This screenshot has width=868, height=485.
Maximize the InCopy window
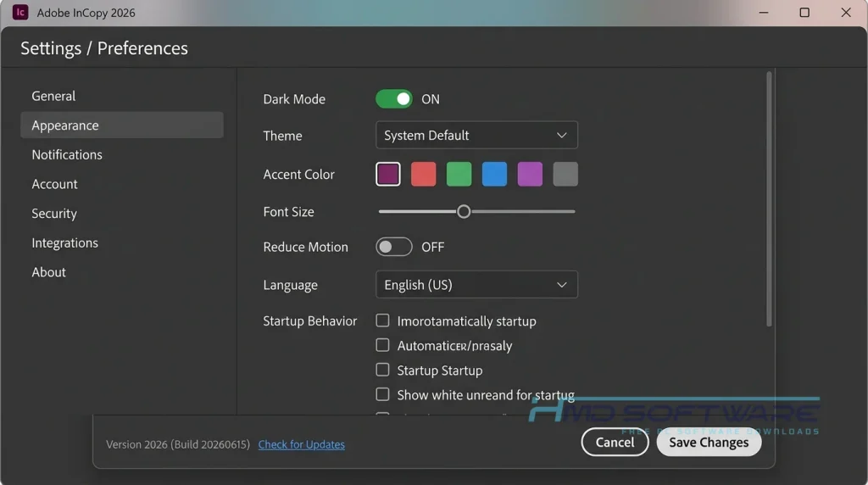(805, 12)
